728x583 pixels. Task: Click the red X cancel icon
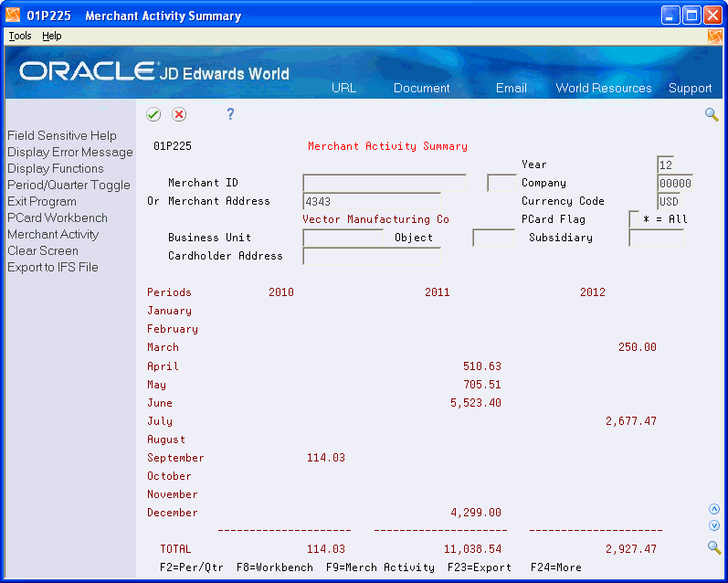pyautogui.click(x=179, y=114)
